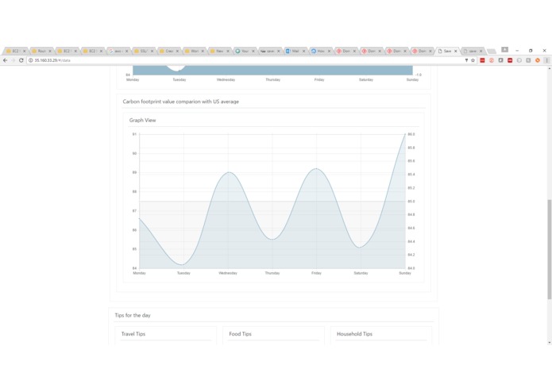Click the '-1.0' axis value of the top chart
The image size is (552, 392).
pyautogui.click(x=419, y=75)
